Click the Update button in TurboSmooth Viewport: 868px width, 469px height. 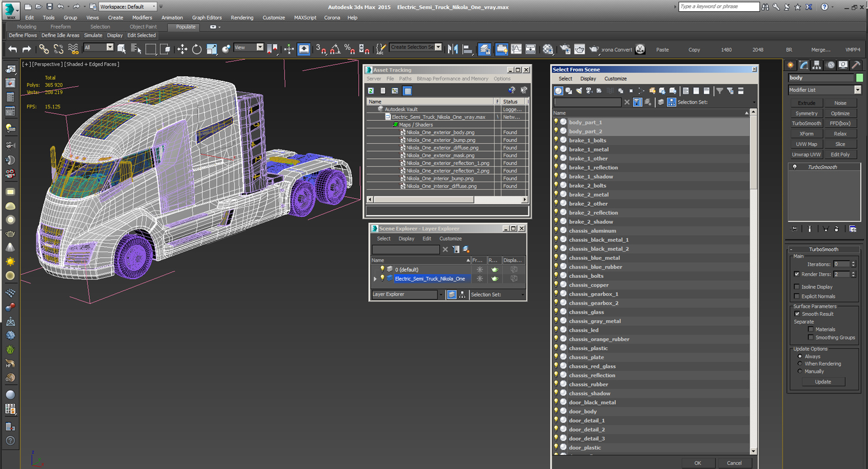point(823,382)
